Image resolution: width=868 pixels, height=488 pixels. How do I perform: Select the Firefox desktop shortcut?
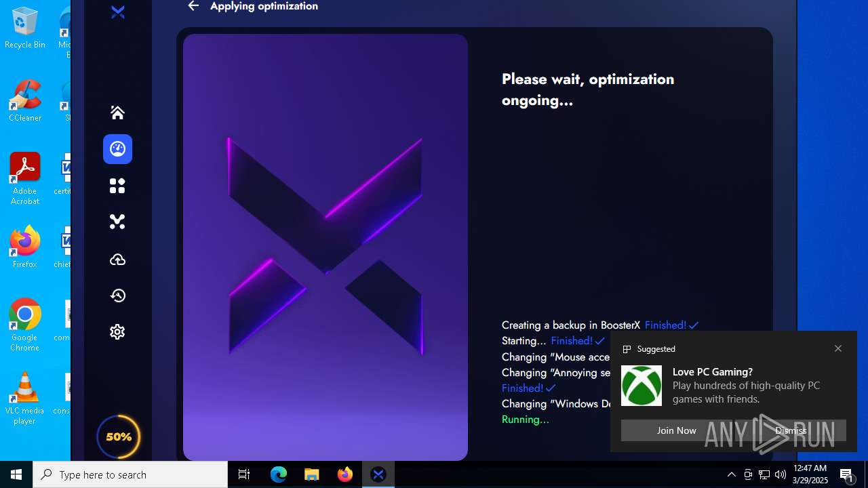[25, 247]
